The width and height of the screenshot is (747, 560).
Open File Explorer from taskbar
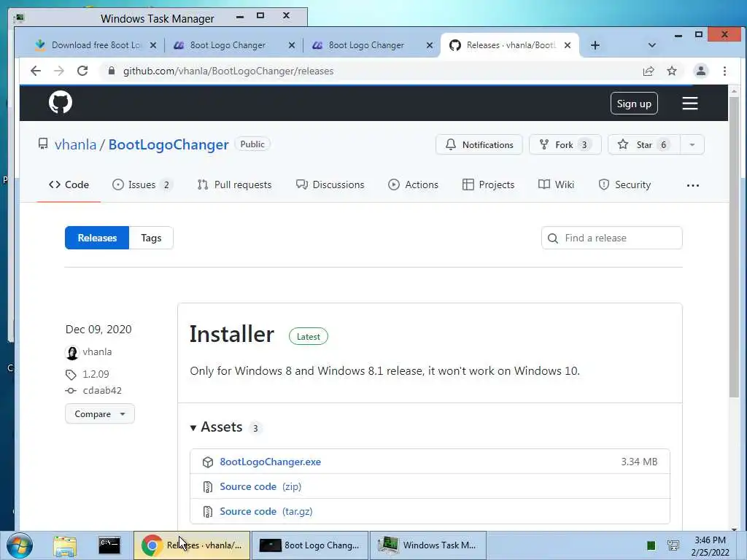65,545
